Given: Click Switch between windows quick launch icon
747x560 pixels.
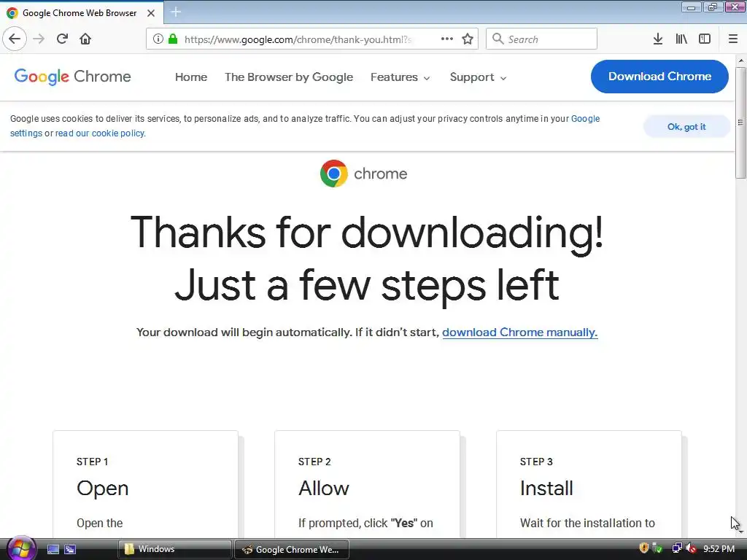Looking at the screenshot, I should (x=70, y=549).
